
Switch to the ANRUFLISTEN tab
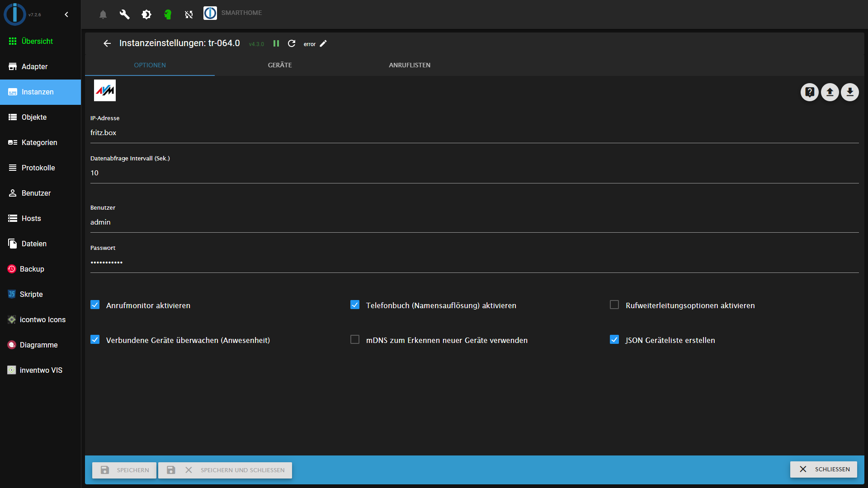[x=410, y=65]
